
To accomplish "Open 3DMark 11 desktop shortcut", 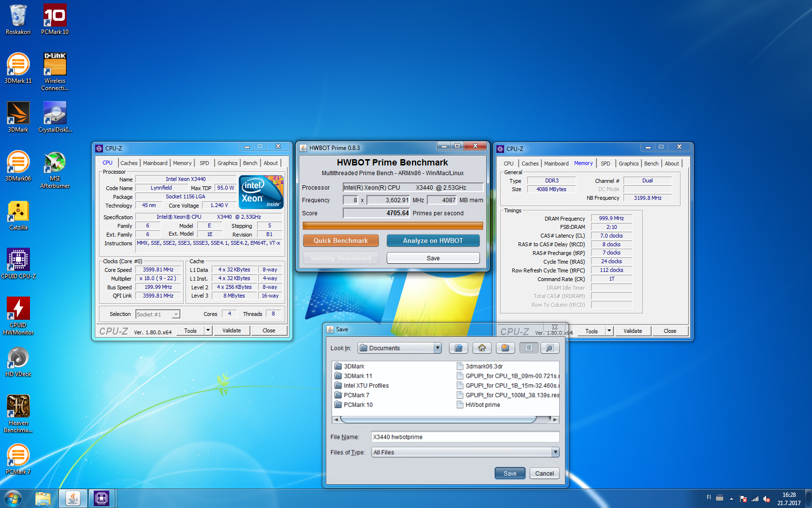I will coord(18,68).
